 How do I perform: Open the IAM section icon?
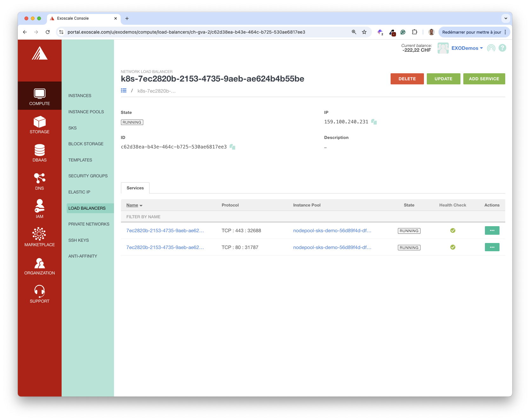click(39, 206)
